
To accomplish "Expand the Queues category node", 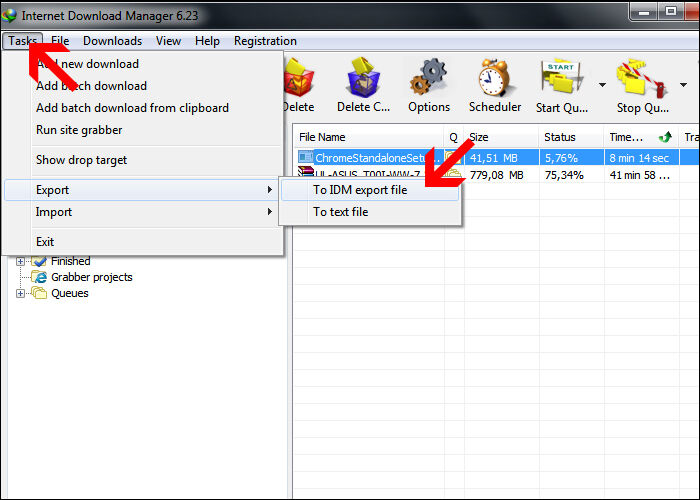I will (20, 293).
